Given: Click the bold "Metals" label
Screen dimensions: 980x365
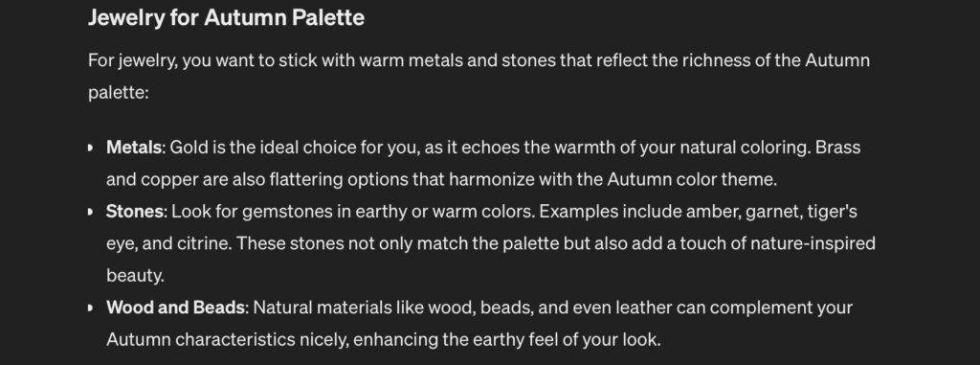Looking at the screenshot, I should [x=134, y=148].
